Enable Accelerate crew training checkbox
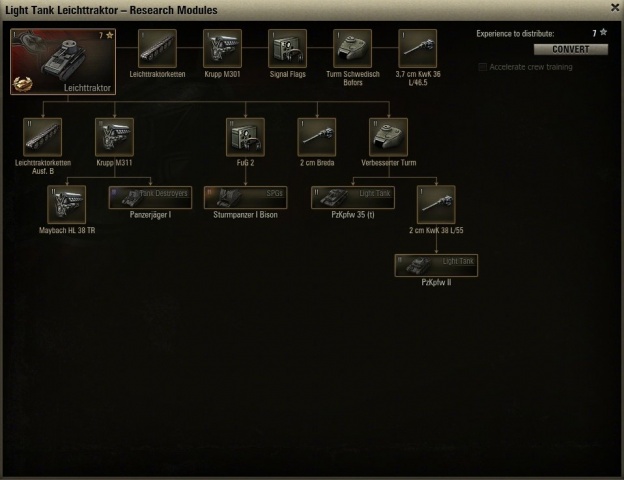Screen dimensions: 624x480 482,67
